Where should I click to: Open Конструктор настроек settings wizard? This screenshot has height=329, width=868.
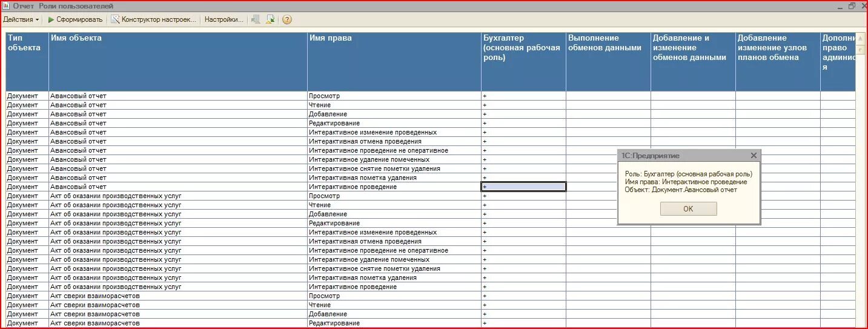[x=154, y=19]
